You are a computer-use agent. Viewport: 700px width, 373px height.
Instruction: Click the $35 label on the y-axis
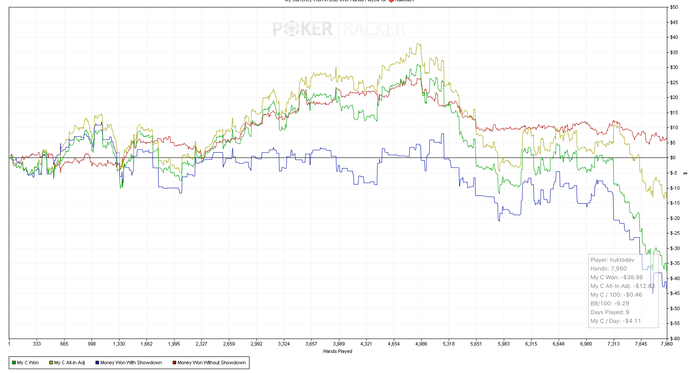click(x=674, y=53)
